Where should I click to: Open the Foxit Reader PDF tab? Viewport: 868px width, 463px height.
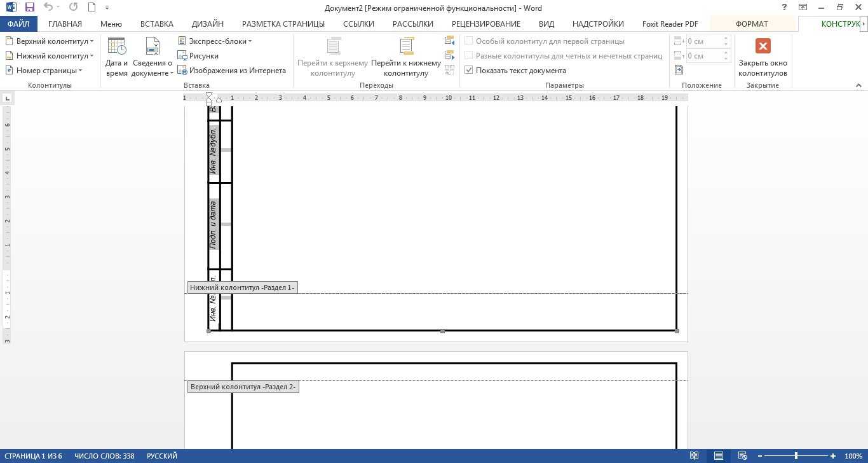coord(670,24)
